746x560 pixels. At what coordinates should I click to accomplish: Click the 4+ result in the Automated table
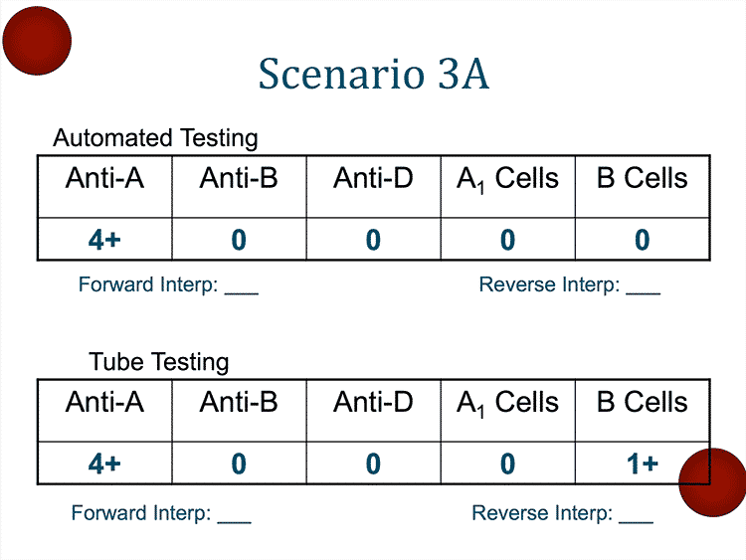pyautogui.click(x=104, y=240)
